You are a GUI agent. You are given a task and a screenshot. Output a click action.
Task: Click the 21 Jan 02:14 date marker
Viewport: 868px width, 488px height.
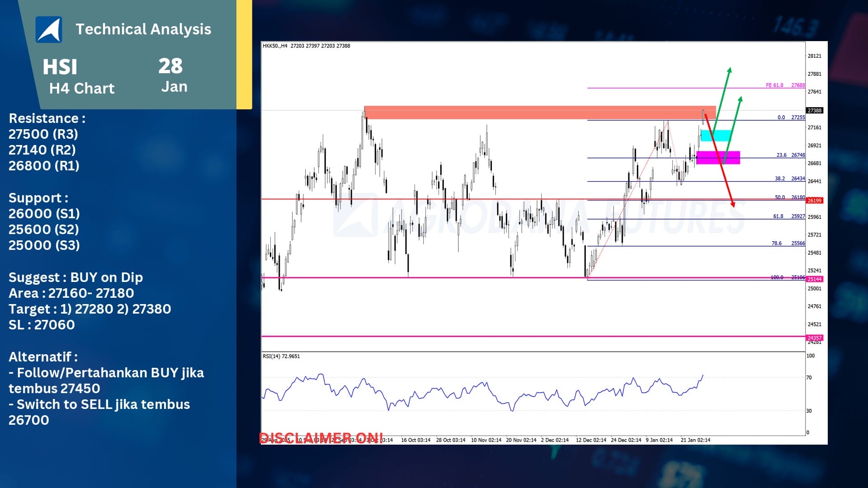(x=695, y=440)
